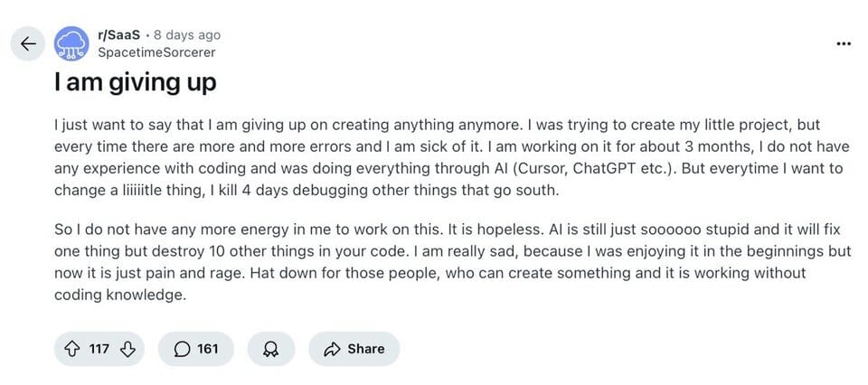The width and height of the screenshot is (868, 385).
Task: Click the "8 days ago" timestamp
Action: pyautogui.click(x=188, y=35)
